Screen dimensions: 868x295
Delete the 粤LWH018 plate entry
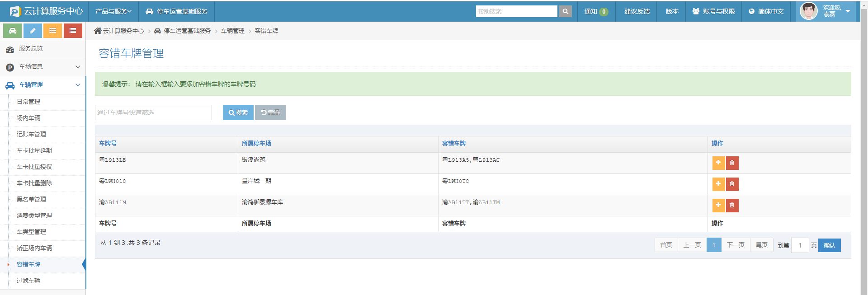pos(732,184)
